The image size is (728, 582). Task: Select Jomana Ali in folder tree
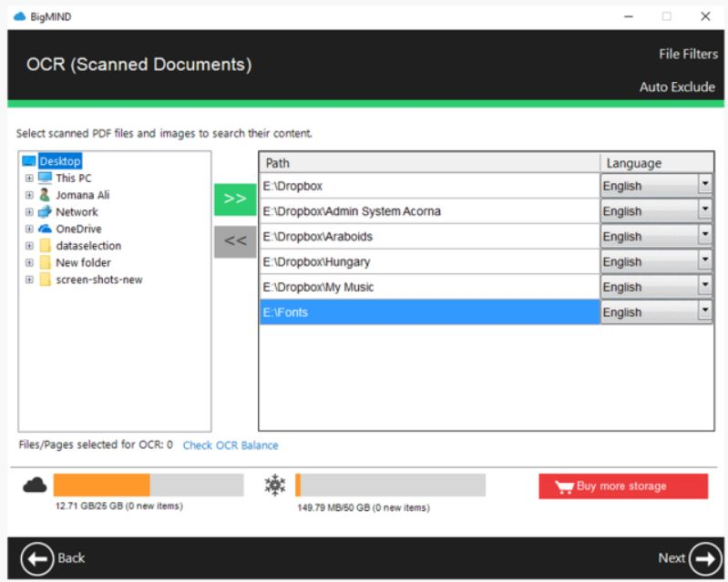point(83,195)
